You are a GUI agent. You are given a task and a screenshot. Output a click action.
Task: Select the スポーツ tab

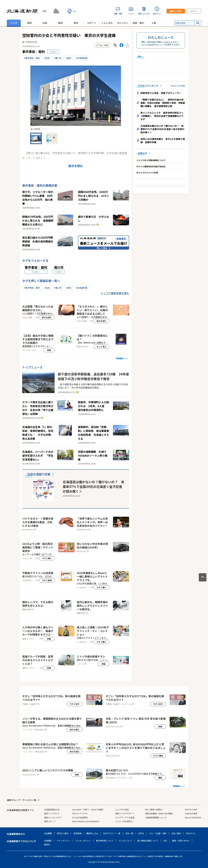point(91,23)
